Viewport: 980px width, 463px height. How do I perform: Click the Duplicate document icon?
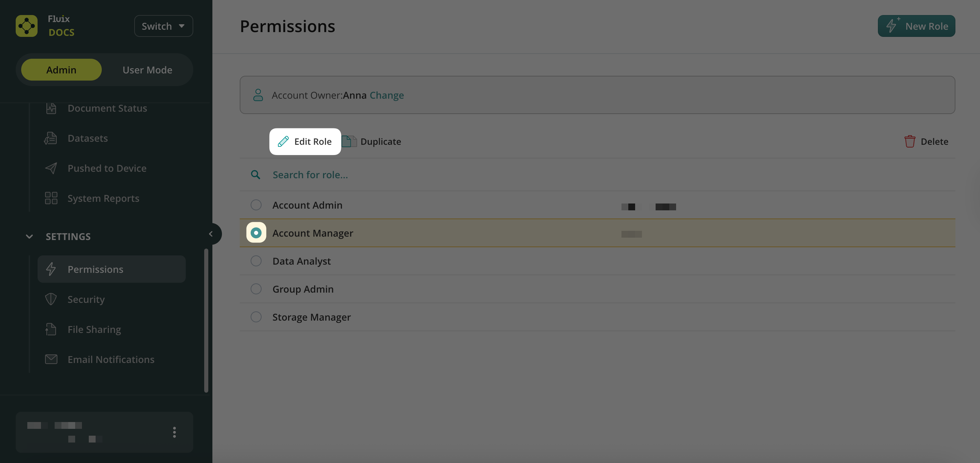[x=349, y=141]
